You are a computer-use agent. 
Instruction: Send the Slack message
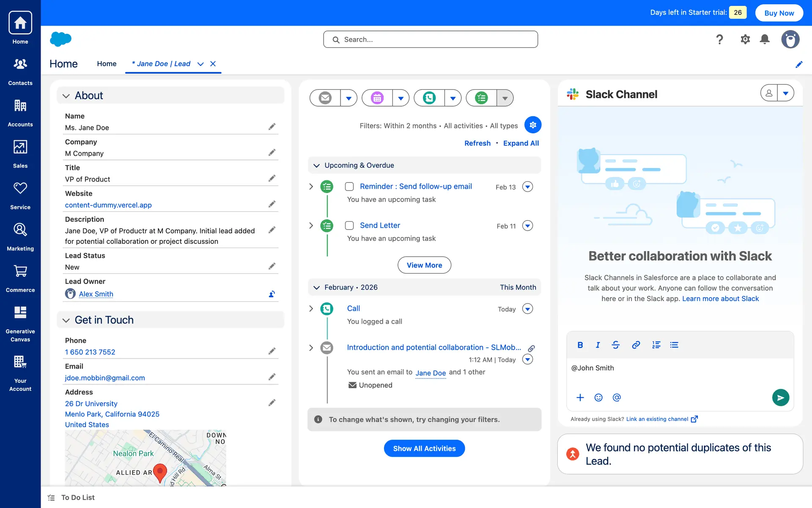(x=780, y=398)
